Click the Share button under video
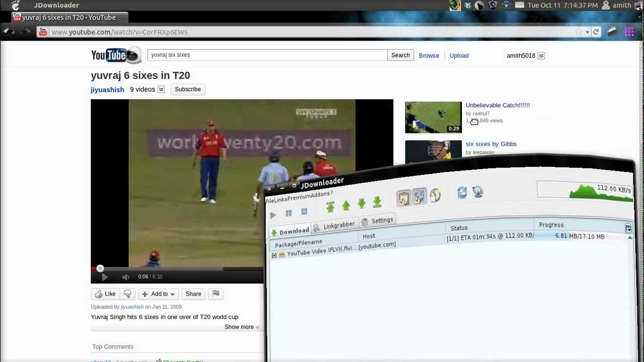 (193, 294)
